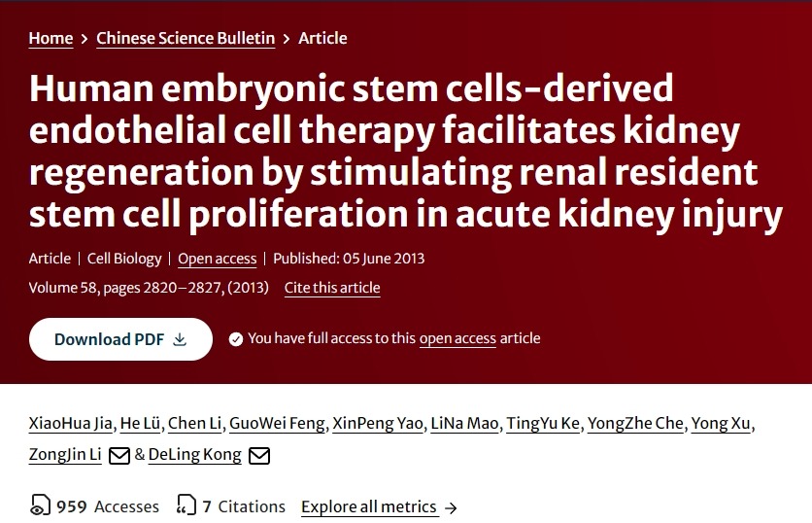Go to Home breadcrumb
The width and height of the screenshot is (812, 523).
(x=51, y=38)
